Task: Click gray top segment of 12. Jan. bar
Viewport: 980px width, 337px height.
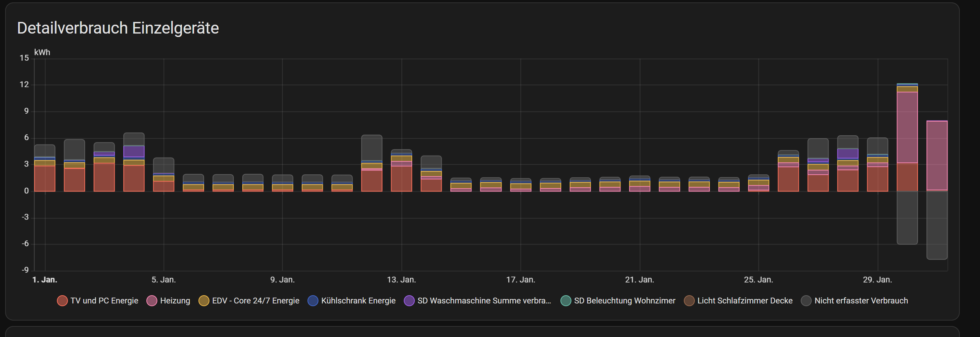Action: 372,147
